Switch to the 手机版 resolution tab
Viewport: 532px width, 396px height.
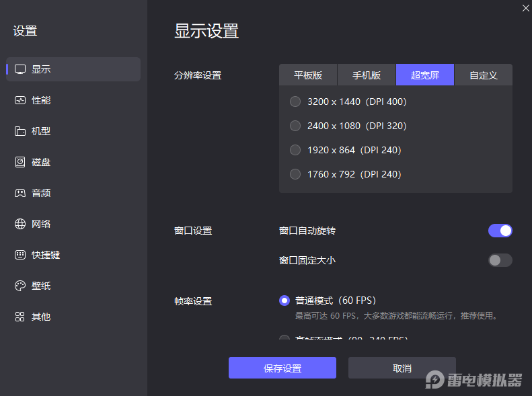(367, 75)
